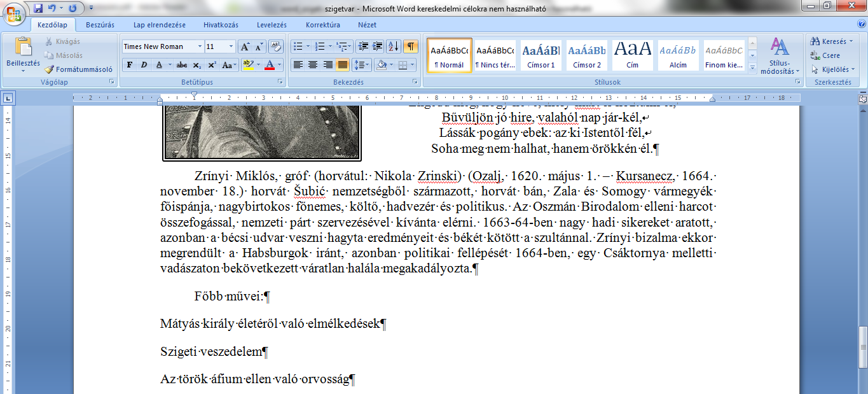This screenshot has height=394, width=868.
Task: Toggle show paragraph marks (¶)
Action: pos(411,46)
